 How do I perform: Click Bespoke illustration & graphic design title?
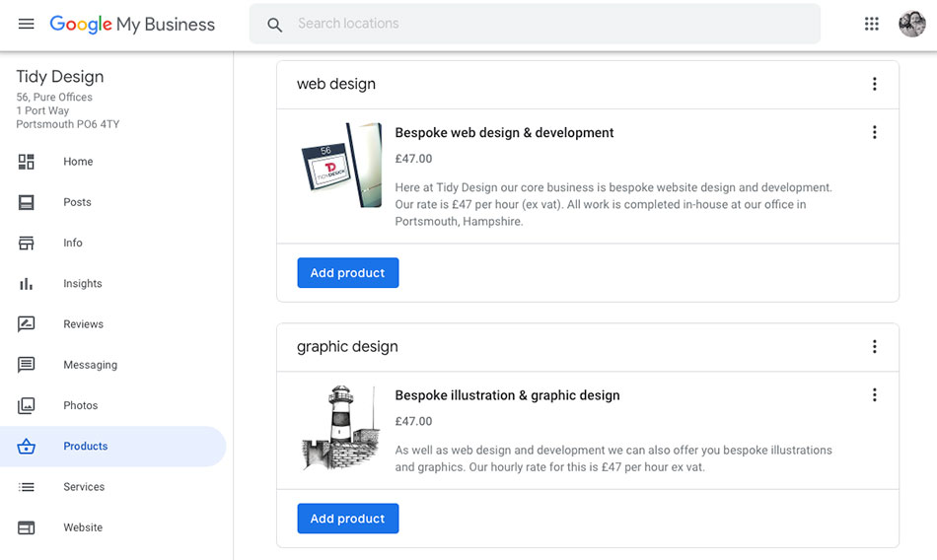[507, 395]
